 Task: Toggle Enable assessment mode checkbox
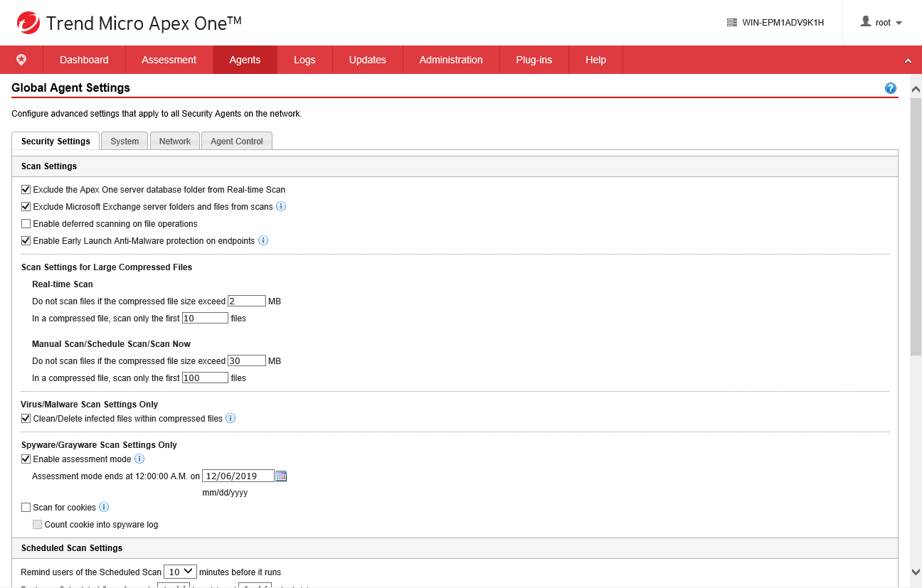26,459
